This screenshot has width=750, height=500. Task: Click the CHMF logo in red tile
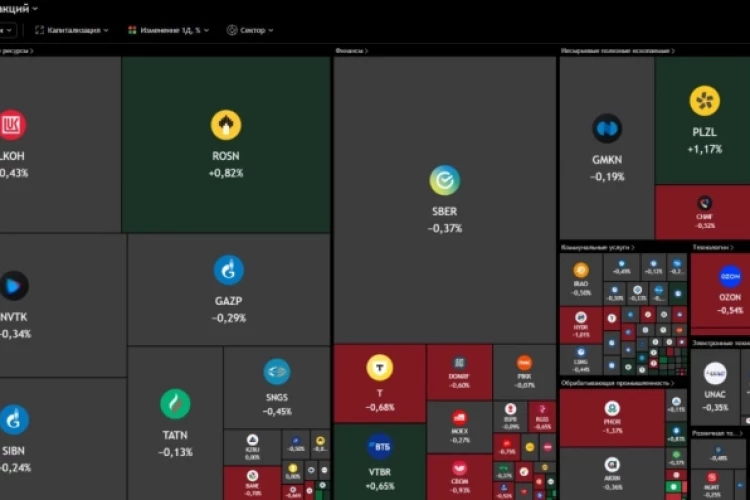point(705,203)
